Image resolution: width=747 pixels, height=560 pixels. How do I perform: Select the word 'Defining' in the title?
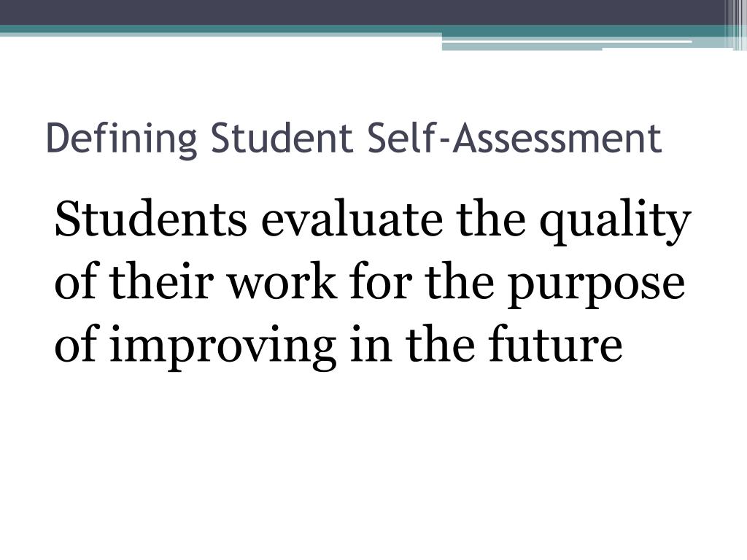pos(122,139)
